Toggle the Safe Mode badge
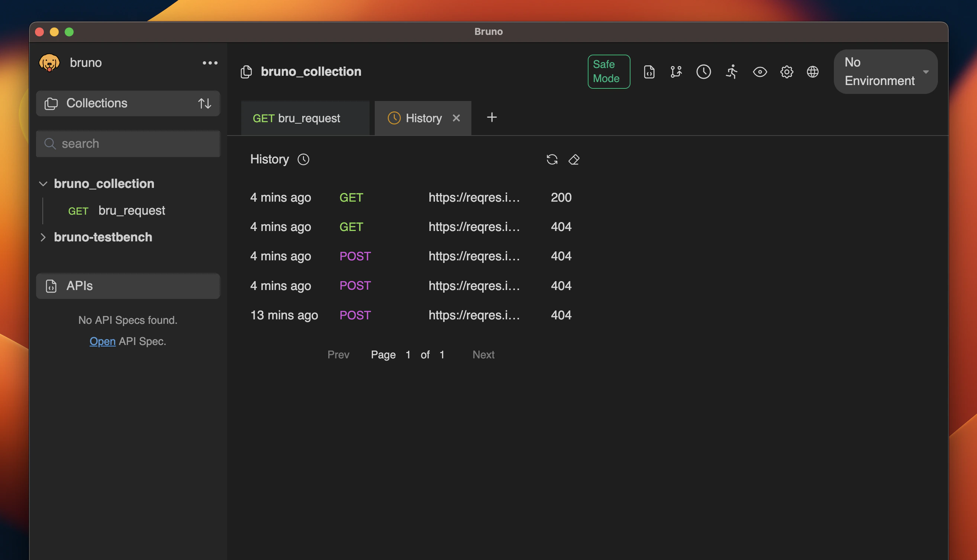 click(x=608, y=72)
